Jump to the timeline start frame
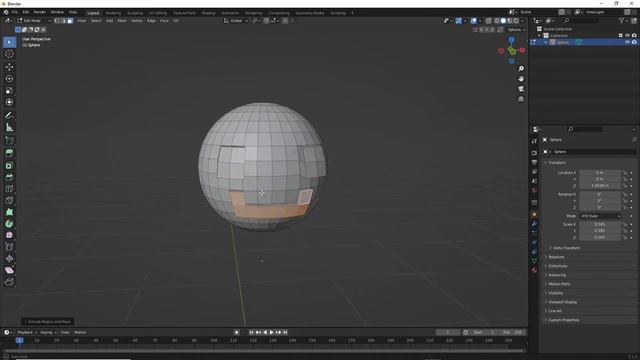Screen dimensions: 640x360 [251, 332]
